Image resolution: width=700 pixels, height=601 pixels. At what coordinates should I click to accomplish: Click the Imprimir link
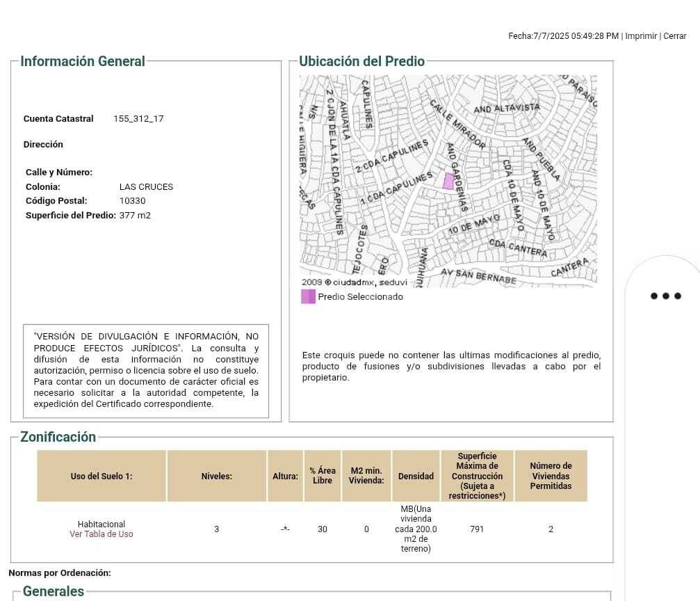coord(640,36)
